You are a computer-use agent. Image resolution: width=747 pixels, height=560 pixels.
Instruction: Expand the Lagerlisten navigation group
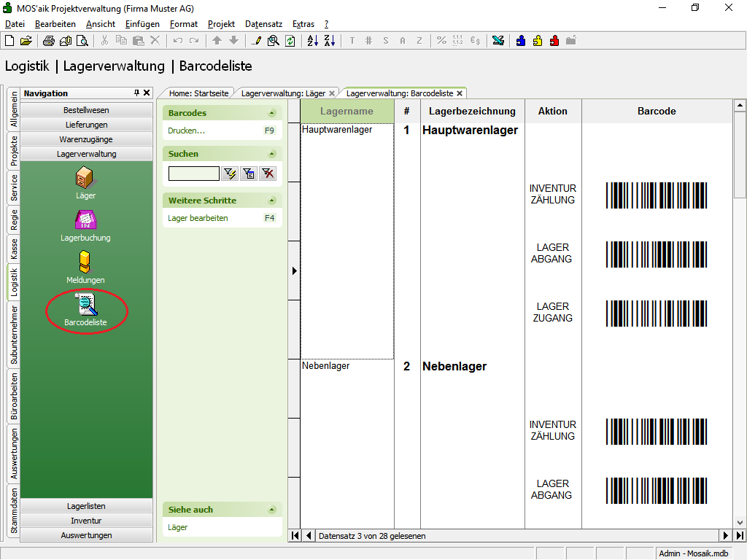click(x=86, y=506)
